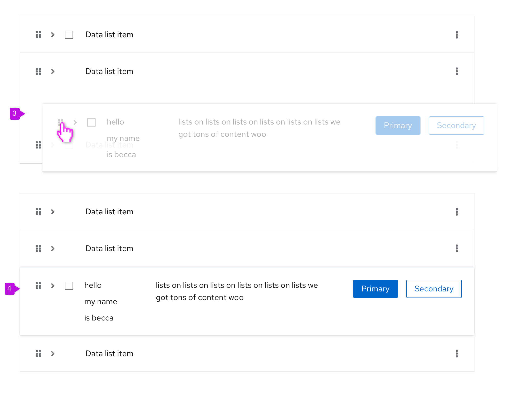
Task: Expand the solid 'hello' row chevron
Action: (x=53, y=286)
